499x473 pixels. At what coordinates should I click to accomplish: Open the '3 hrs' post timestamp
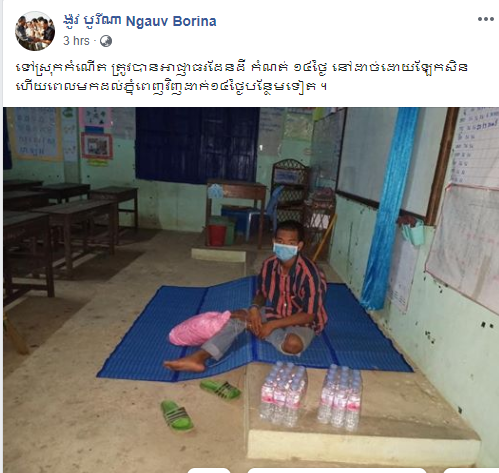tap(76, 41)
